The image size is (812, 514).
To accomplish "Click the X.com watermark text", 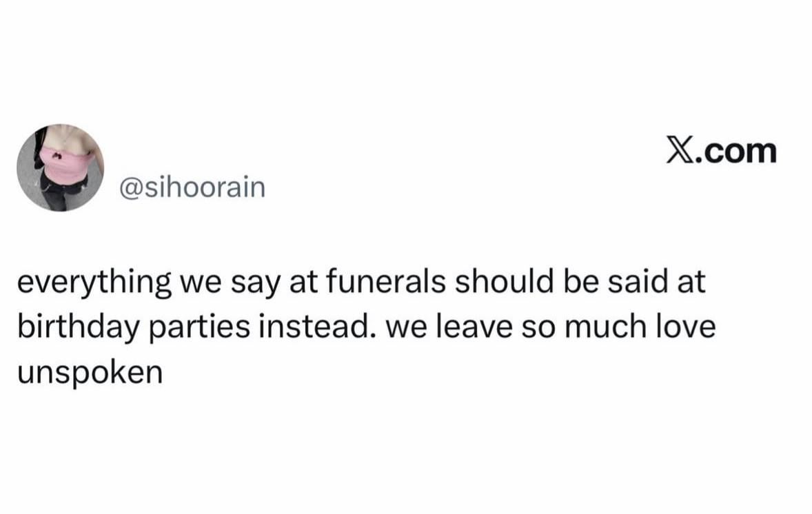I will tap(721, 152).
